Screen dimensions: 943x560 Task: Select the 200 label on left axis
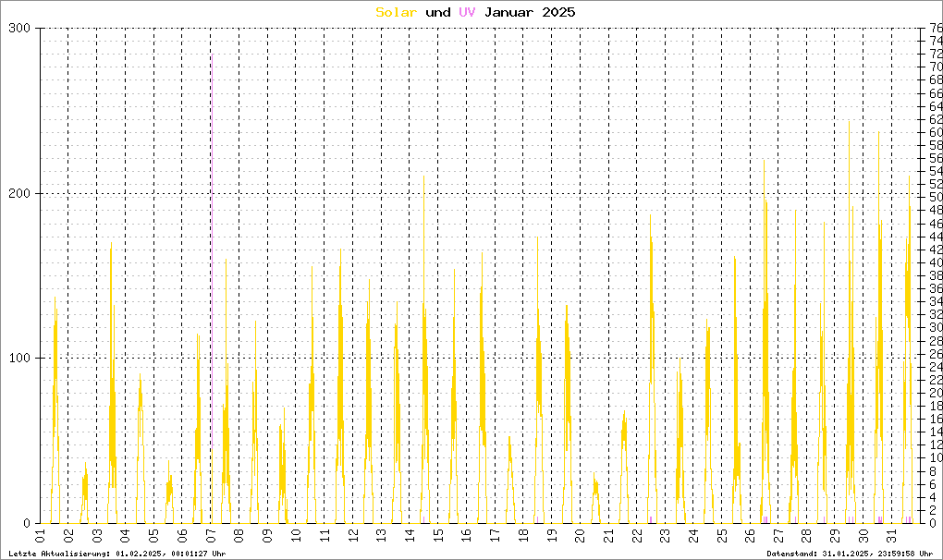[x=20, y=193]
